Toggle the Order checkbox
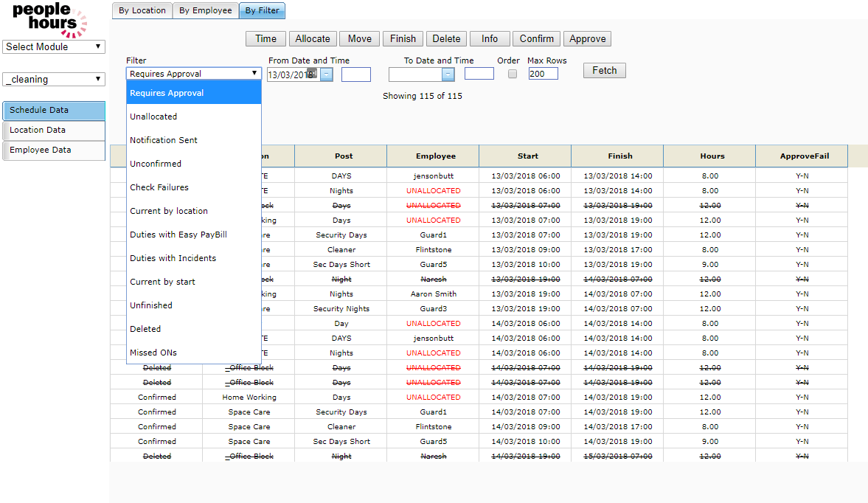Screen dimensions: 868x503 coord(513,74)
